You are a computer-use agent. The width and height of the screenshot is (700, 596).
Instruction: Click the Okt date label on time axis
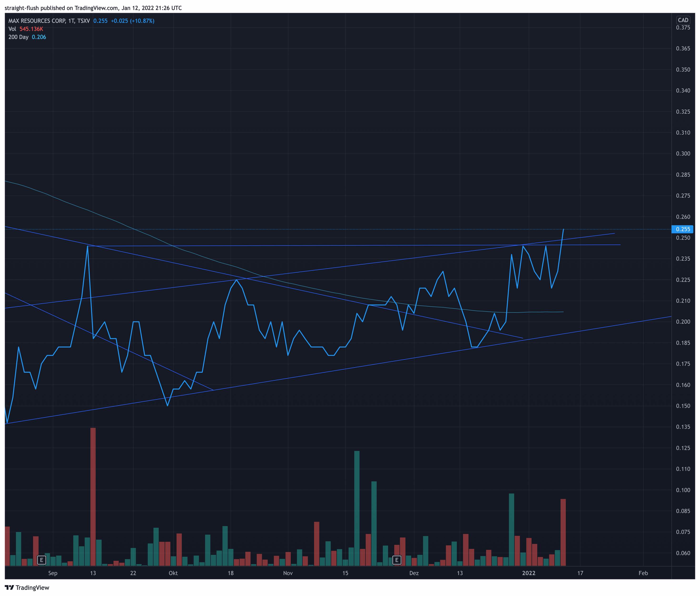[173, 573]
